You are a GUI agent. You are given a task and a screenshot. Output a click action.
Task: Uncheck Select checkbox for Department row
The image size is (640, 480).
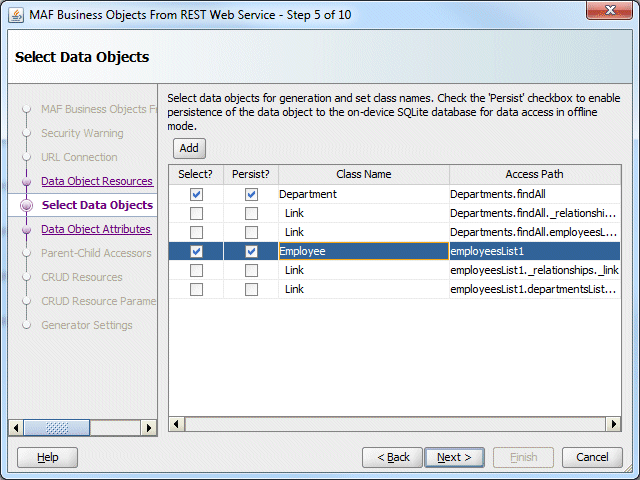[x=196, y=194]
